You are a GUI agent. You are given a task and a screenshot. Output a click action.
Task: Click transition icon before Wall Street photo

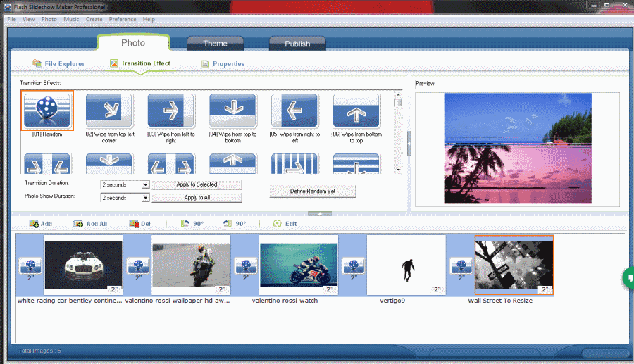(x=461, y=266)
